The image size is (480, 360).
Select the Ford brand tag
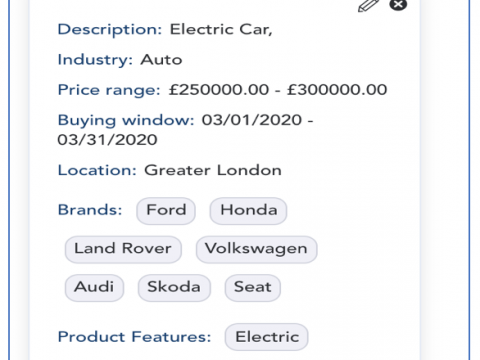pyautogui.click(x=166, y=211)
